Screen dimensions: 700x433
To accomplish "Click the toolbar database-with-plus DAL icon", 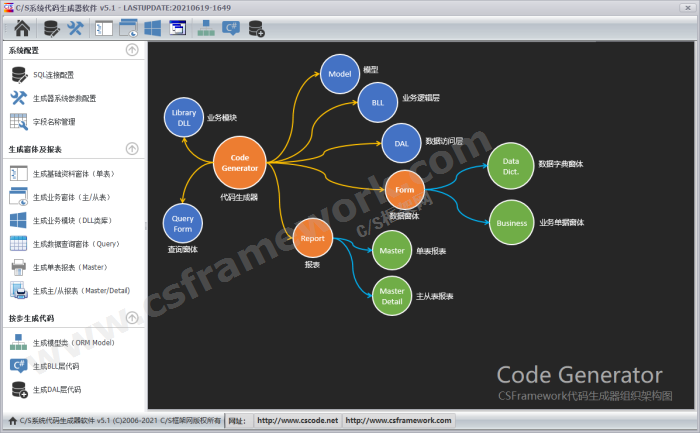I will coord(256,28).
